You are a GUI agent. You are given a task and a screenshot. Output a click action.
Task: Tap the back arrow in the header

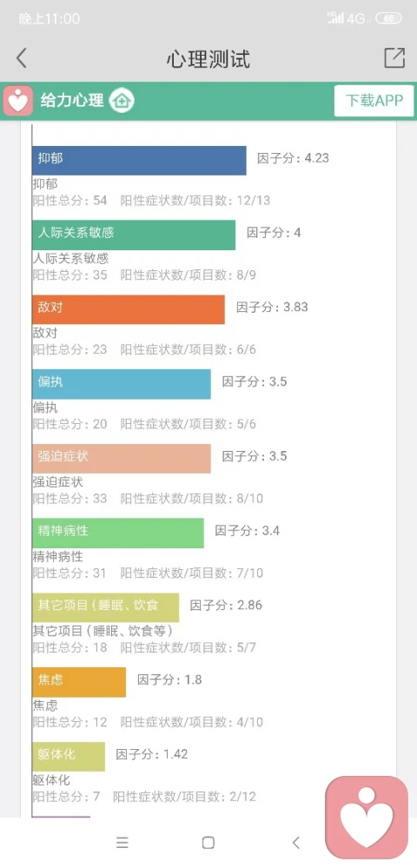21,58
